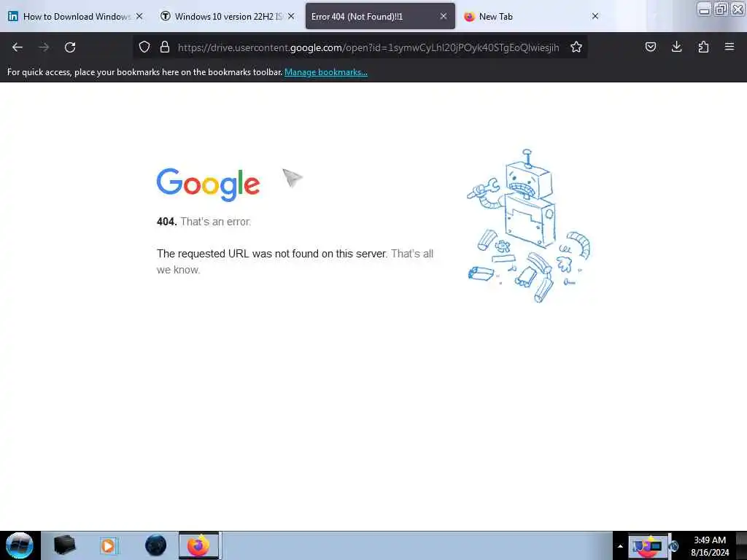Go back to the previous page

click(18, 47)
